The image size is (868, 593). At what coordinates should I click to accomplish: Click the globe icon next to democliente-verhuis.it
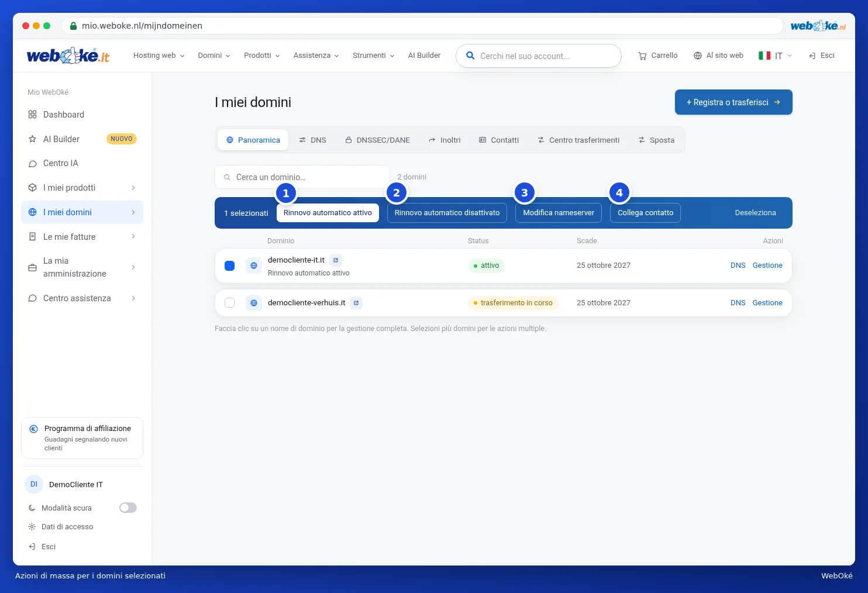254,303
